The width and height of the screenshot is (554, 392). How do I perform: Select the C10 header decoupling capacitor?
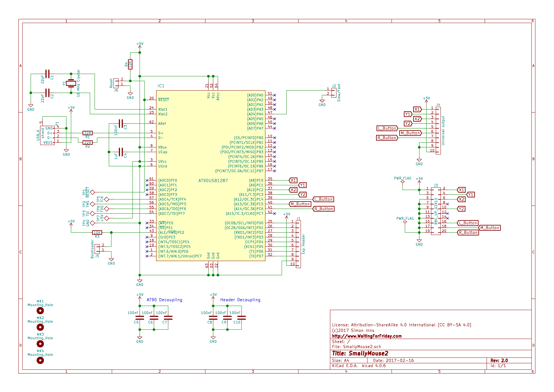click(242, 318)
